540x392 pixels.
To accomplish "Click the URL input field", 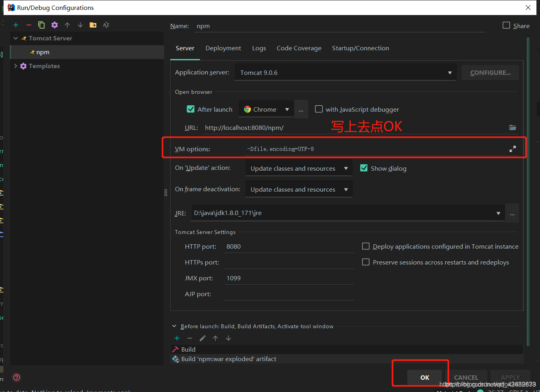I will click(355, 127).
